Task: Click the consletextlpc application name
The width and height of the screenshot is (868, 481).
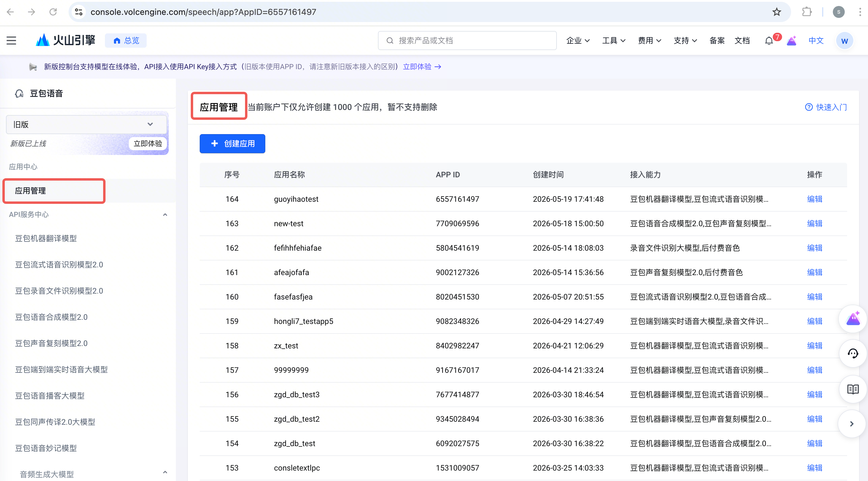Action: pyautogui.click(x=297, y=468)
